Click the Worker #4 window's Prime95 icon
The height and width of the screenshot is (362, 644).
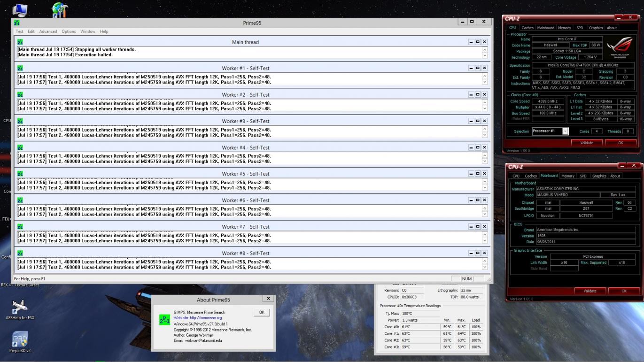tap(20, 147)
